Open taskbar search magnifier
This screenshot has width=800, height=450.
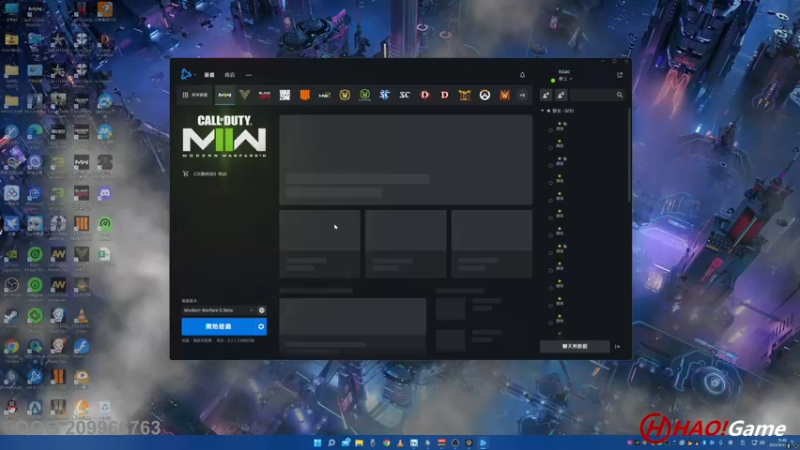point(331,443)
